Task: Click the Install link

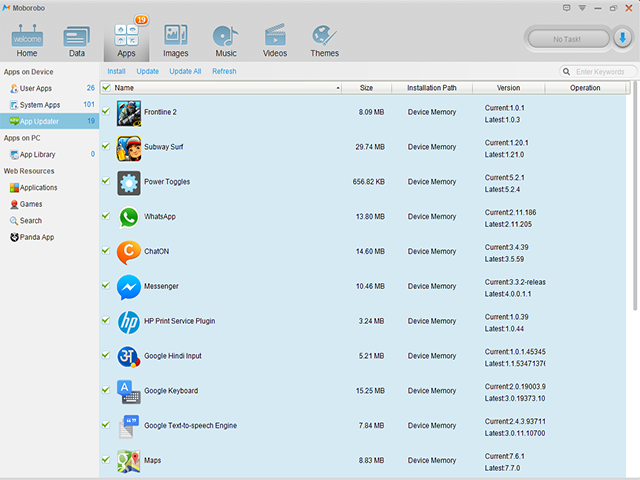Action: [116, 71]
